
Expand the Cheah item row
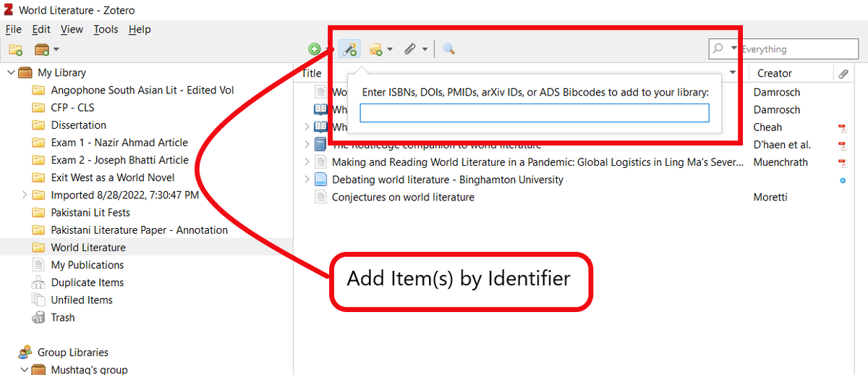307,127
